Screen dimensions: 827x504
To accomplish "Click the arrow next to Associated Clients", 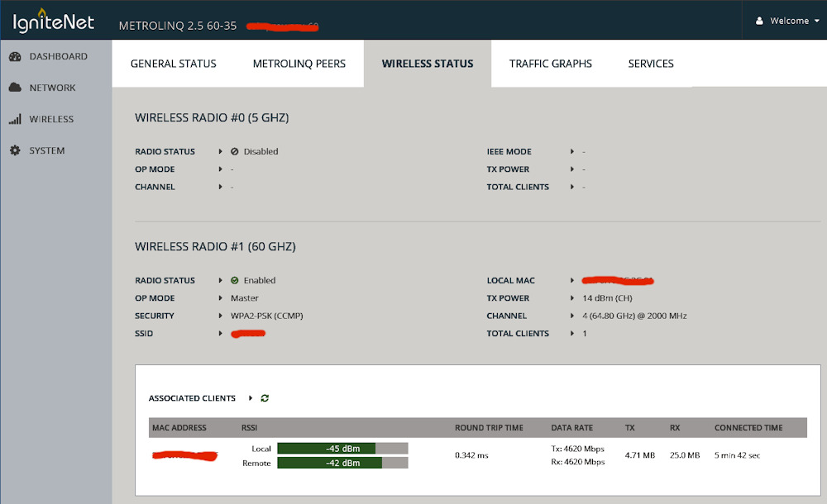I will pos(251,398).
